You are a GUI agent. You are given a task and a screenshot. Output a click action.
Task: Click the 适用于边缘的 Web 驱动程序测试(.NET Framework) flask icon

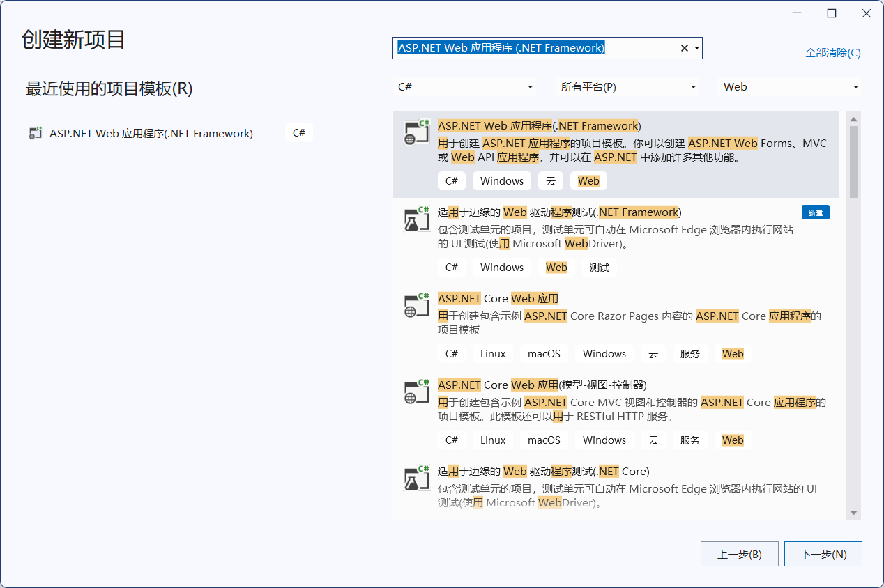pos(417,219)
